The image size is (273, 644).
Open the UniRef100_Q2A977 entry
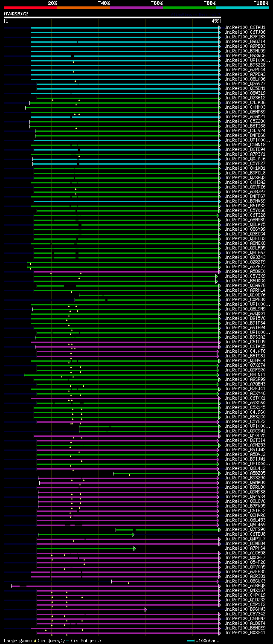pyautogui.click(x=245, y=84)
